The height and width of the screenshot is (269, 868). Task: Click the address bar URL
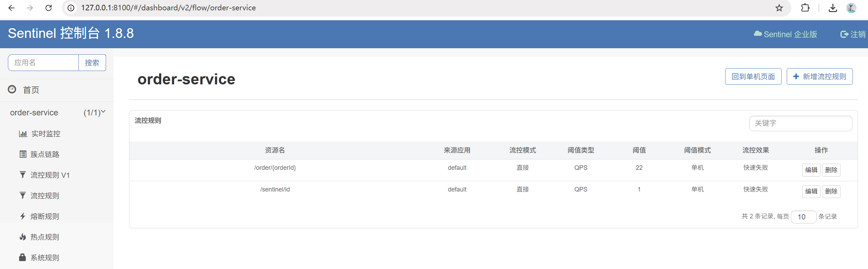coord(168,8)
